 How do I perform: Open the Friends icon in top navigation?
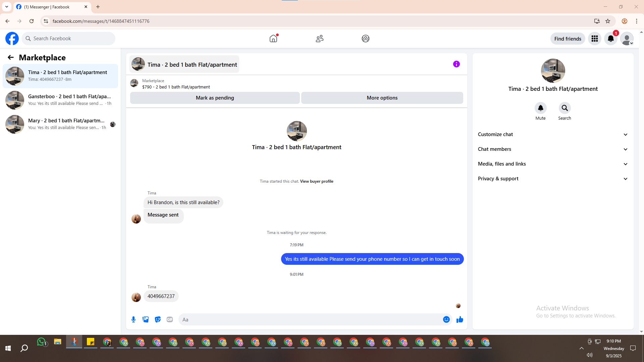[320, 39]
